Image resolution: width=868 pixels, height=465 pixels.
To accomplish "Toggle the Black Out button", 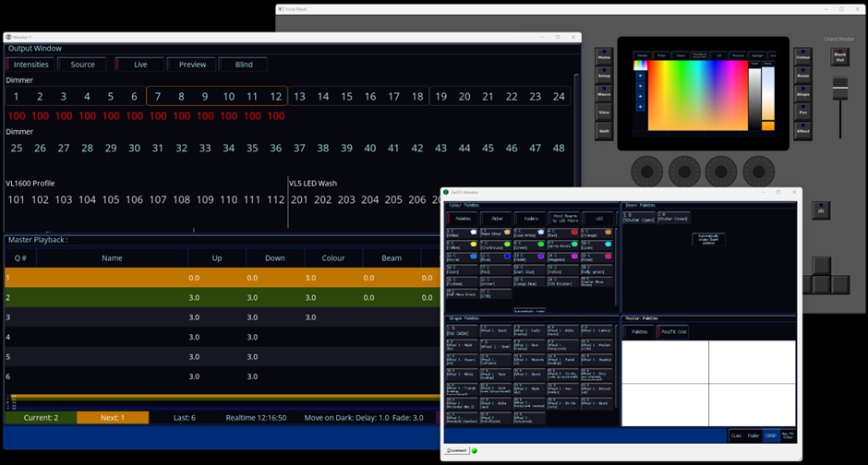I will pos(839,56).
